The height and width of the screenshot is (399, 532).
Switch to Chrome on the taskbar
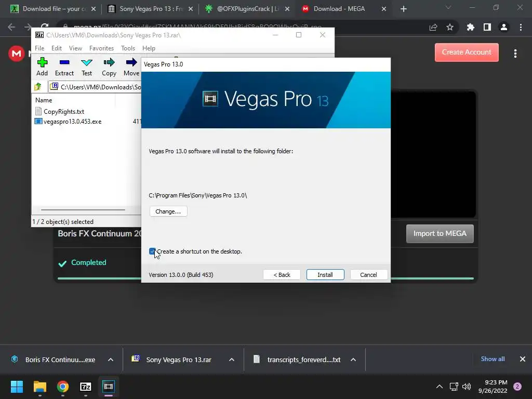click(x=63, y=387)
